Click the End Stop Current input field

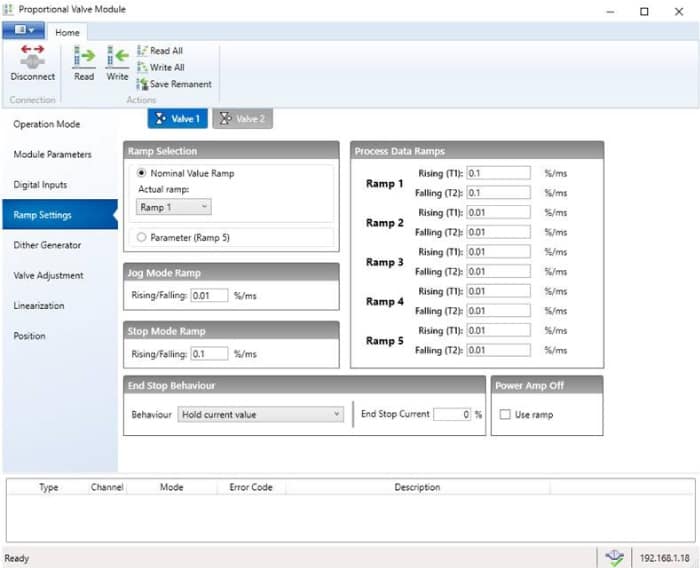tap(451, 414)
